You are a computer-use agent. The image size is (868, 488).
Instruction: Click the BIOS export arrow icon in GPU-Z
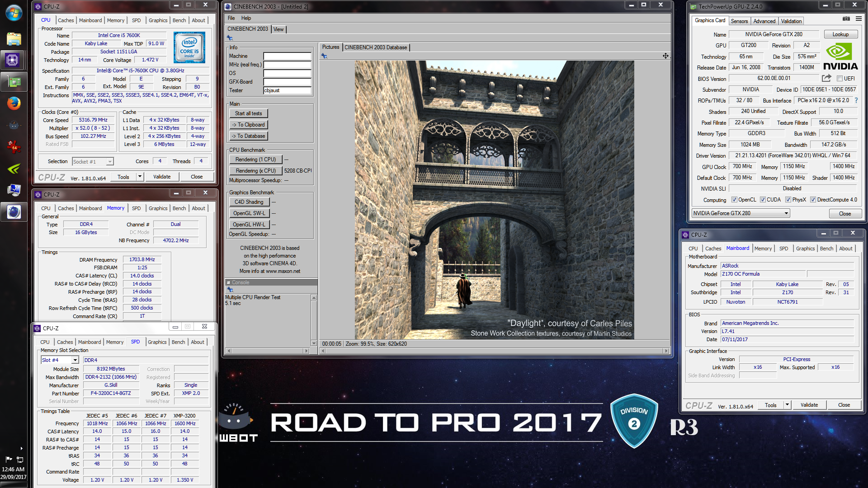pyautogui.click(x=827, y=78)
